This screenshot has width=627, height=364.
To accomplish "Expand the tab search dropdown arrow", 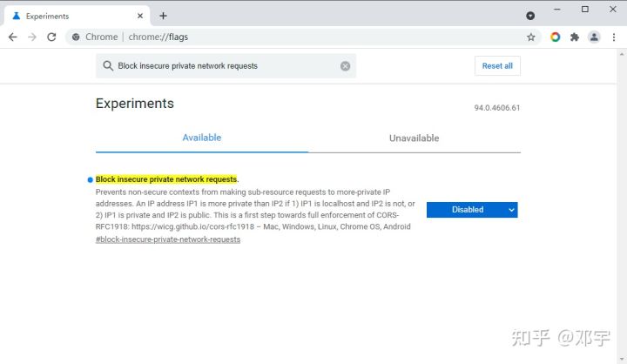I will [531, 16].
